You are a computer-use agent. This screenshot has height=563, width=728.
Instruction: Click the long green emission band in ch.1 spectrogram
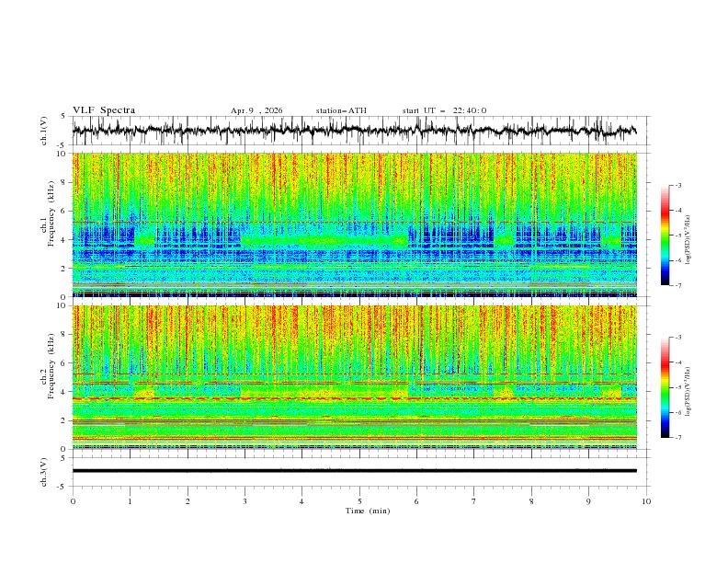coord(324,240)
